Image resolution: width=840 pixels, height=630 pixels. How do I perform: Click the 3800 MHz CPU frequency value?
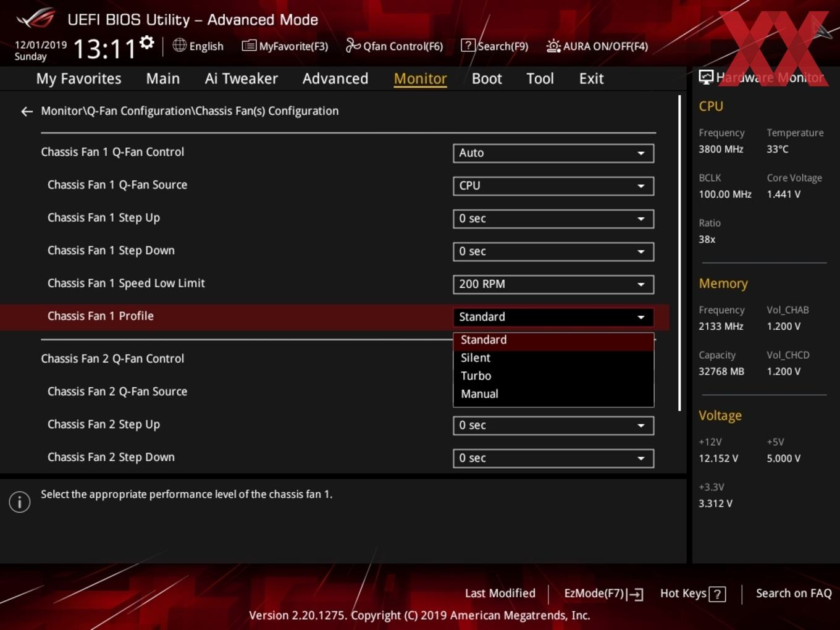[x=721, y=149]
